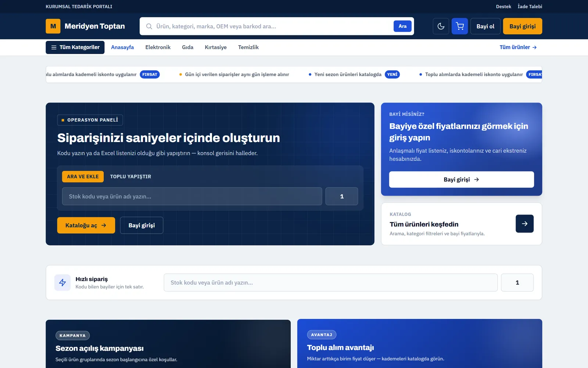Open the Gıda category
This screenshot has width=588, height=368.
[187, 47]
